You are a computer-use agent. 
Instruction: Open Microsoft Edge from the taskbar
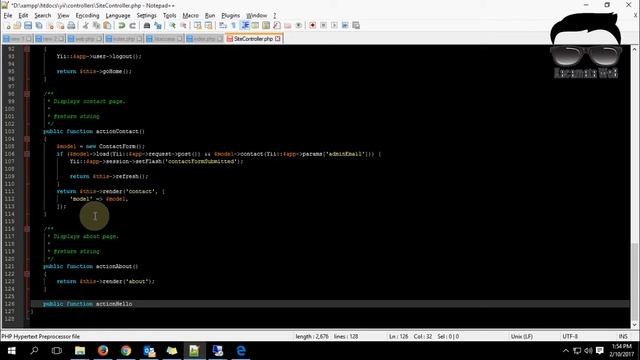tap(241, 351)
